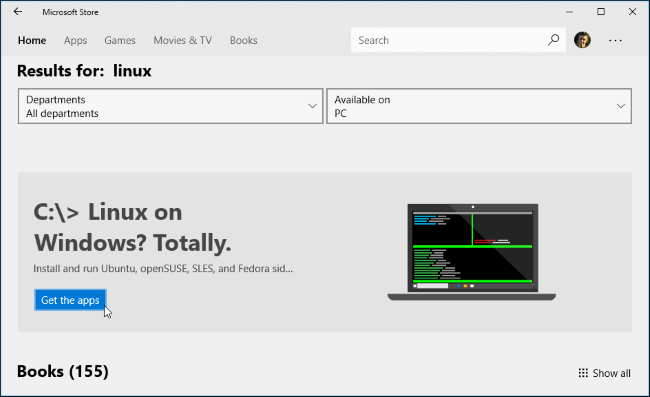Select the Movies & TV tab
Image resolution: width=650 pixels, height=397 pixels.
click(x=182, y=40)
